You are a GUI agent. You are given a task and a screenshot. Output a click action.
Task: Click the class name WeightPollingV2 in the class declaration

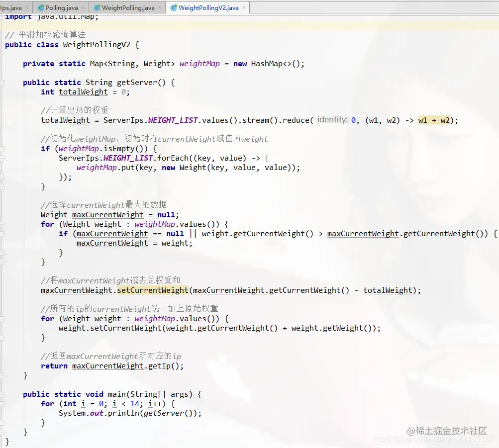(97, 45)
